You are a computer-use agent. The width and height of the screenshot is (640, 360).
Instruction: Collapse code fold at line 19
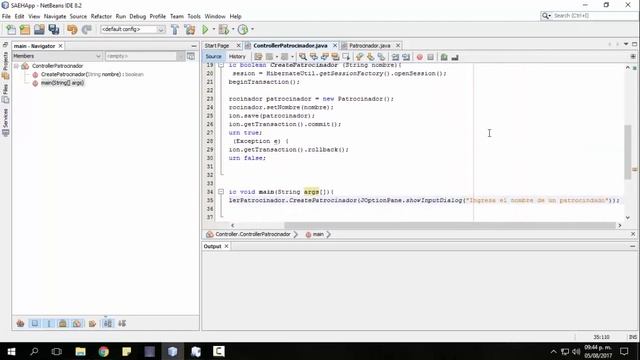click(221, 65)
